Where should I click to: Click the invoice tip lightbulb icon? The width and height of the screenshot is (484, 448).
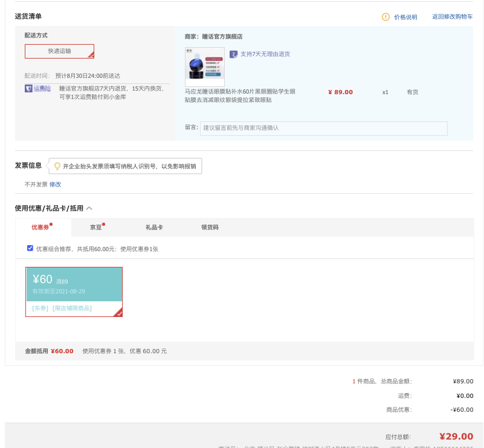tap(57, 167)
